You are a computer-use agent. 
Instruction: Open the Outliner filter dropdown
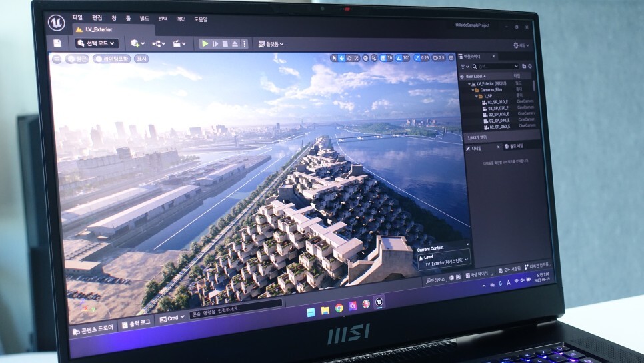click(465, 66)
